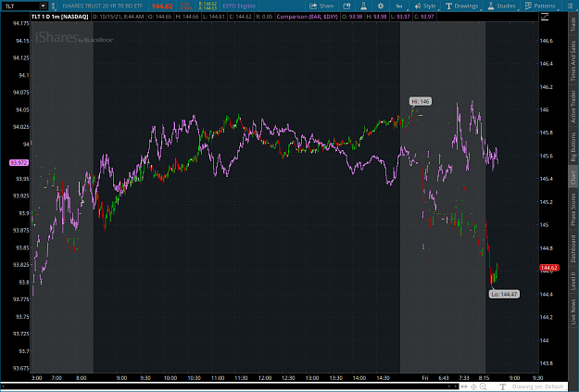579x392 pixels.
Task: Click the pink 93.972 comparison price label
Action: (x=19, y=162)
